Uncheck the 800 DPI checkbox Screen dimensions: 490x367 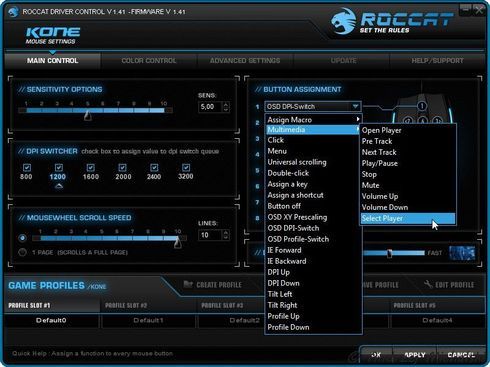click(27, 167)
